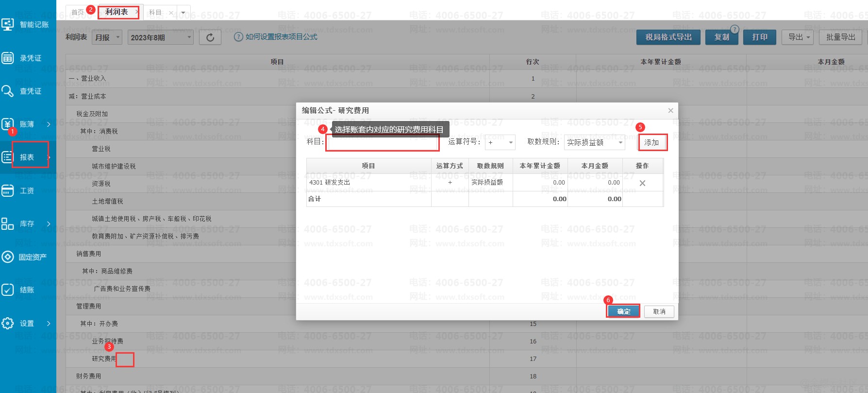Select the 固定资产 fixed assets icon
Viewport: 868px width, 393px height.
point(8,256)
